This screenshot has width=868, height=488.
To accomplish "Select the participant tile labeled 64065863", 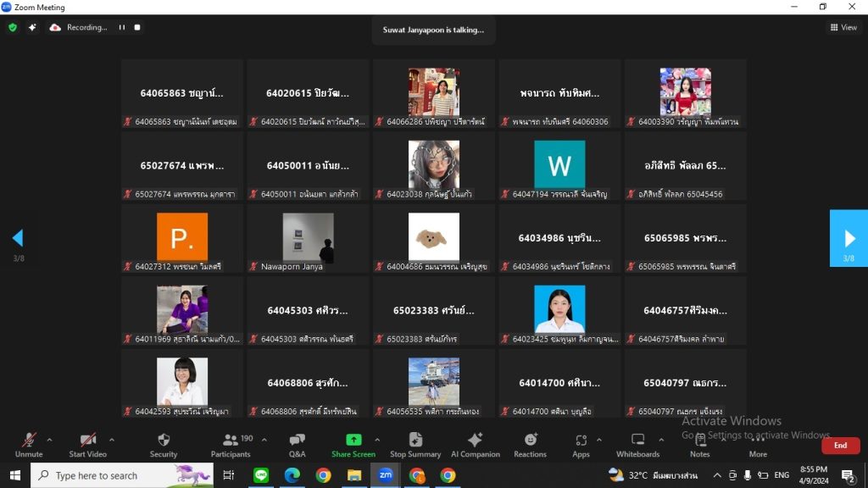I will click(182, 93).
